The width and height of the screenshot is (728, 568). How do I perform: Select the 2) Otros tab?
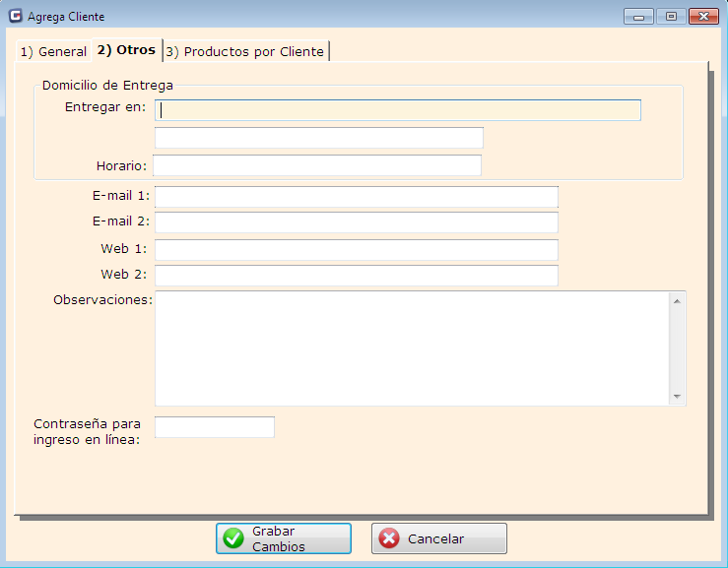(126, 50)
